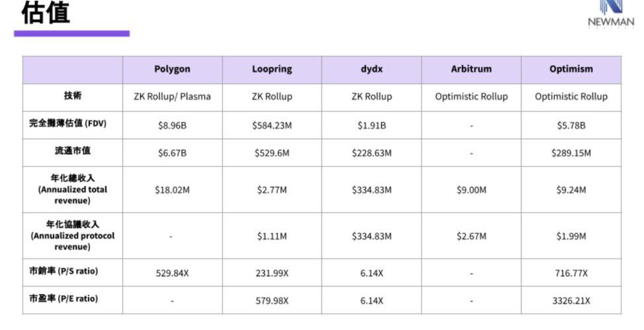Click the Polygon column header

(x=172, y=69)
